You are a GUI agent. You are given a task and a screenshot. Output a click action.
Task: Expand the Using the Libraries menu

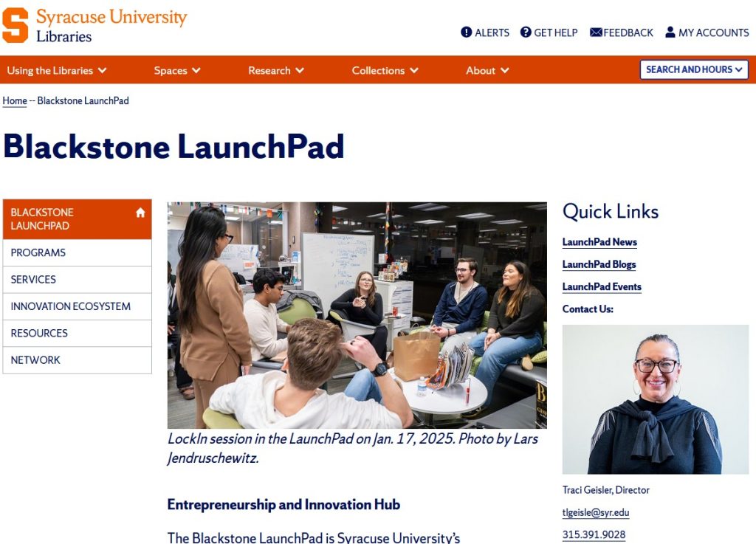pyautogui.click(x=57, y=71)
